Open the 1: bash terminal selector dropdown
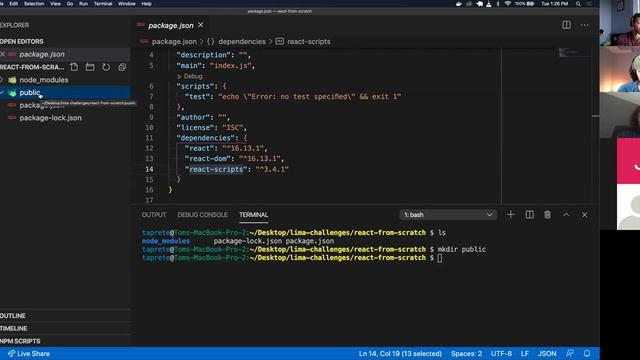Viewport: 640px width, 360px height. (448, 215)
